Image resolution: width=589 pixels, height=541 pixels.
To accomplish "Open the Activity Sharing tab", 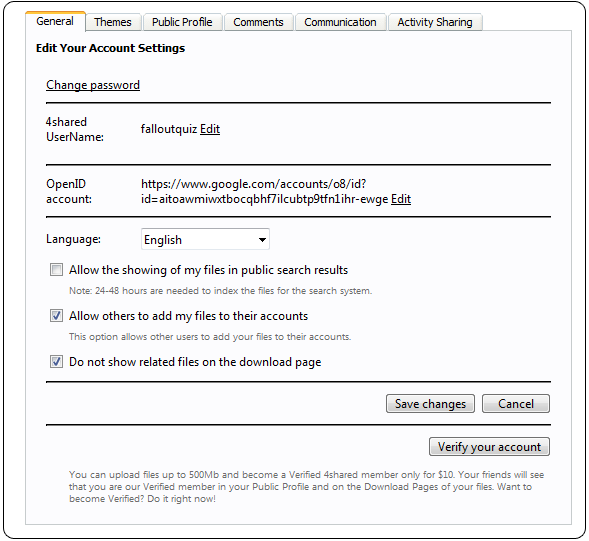I will [435, 22].
